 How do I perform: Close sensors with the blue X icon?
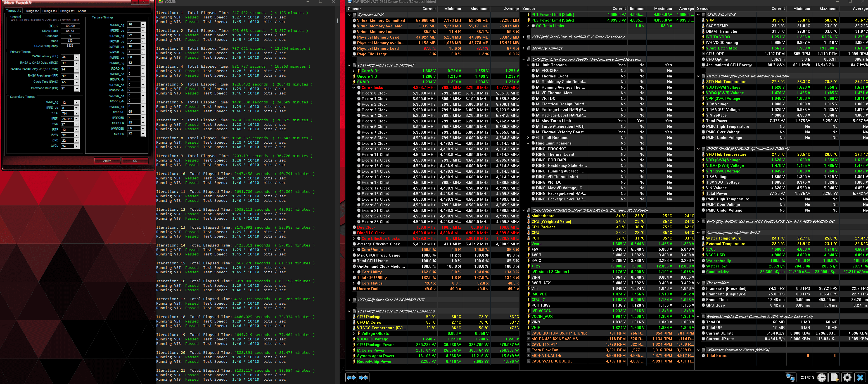(x=860, y=377)
